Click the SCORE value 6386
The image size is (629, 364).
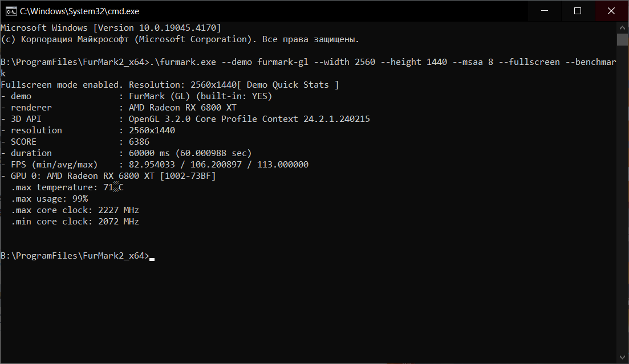139,142
